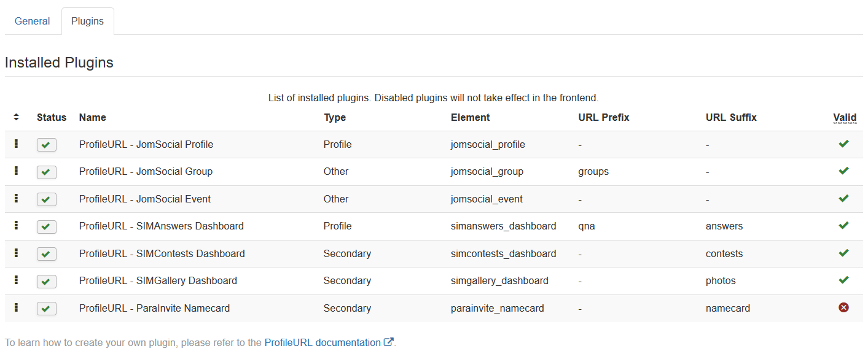Click the valid checkmark for SIMAnswers Dashboard
868x354 pixels.
point(843,225)
